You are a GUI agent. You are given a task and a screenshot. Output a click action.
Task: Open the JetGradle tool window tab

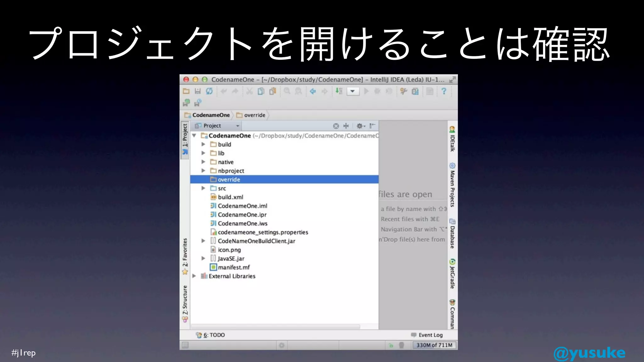pos(452,274)
